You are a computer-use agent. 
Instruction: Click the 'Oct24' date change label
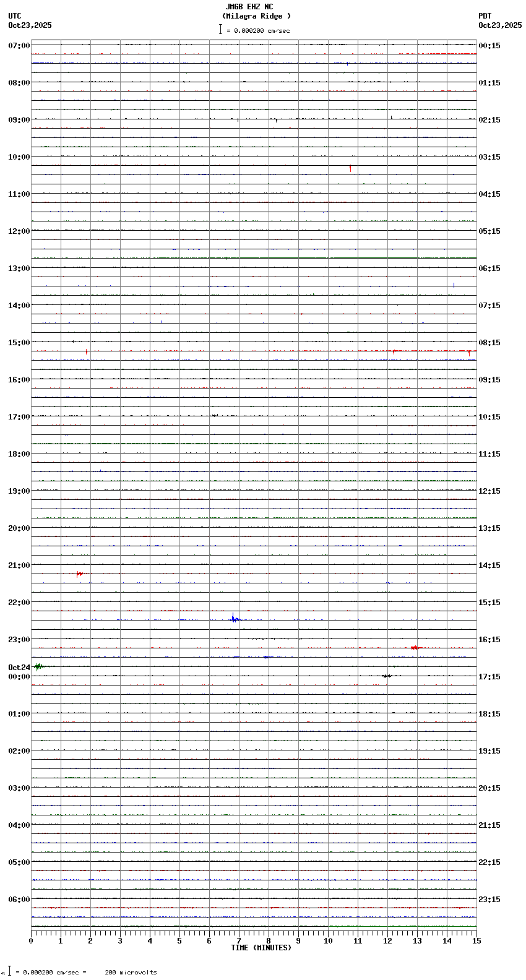pyautogui.click(x=19, y=668)
